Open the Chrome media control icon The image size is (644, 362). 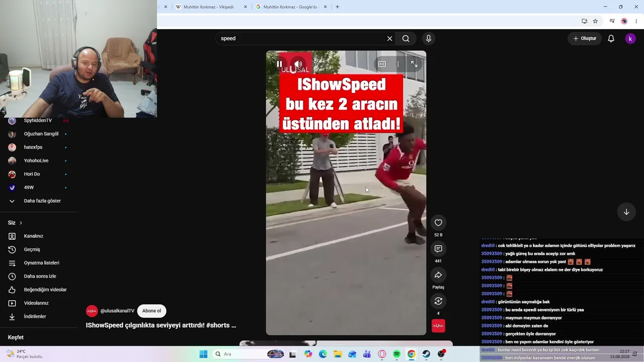tap(612, 21)
